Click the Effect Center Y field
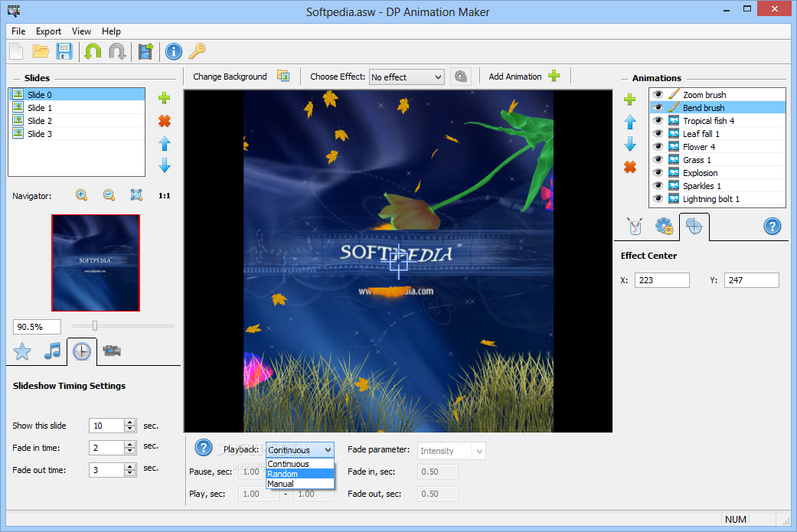This screenshot has width=797, height=532. click(x=751, y=280)
